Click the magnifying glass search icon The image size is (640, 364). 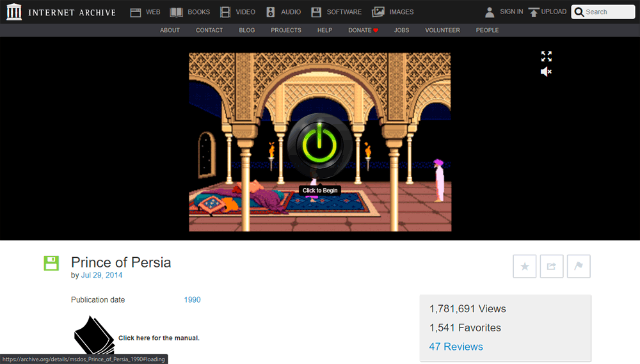tap(579, 12)
